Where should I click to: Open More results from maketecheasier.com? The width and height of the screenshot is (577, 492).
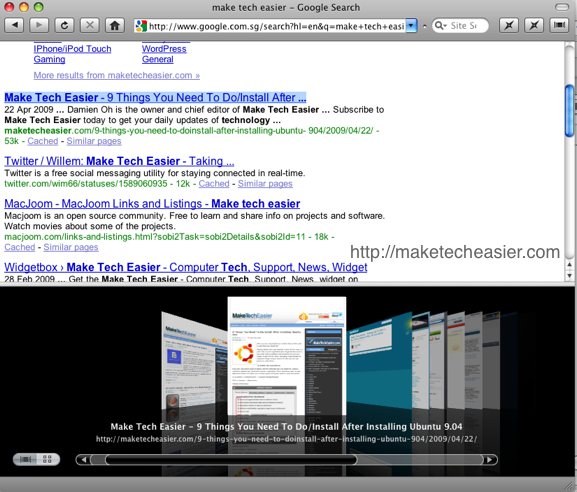[x=117, y=75]
